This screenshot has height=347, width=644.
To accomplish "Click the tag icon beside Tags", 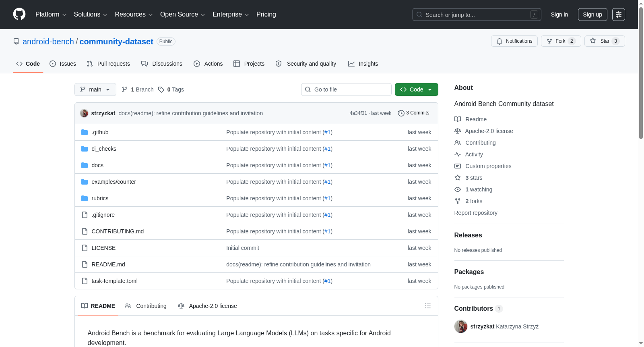I will [161, 89].
